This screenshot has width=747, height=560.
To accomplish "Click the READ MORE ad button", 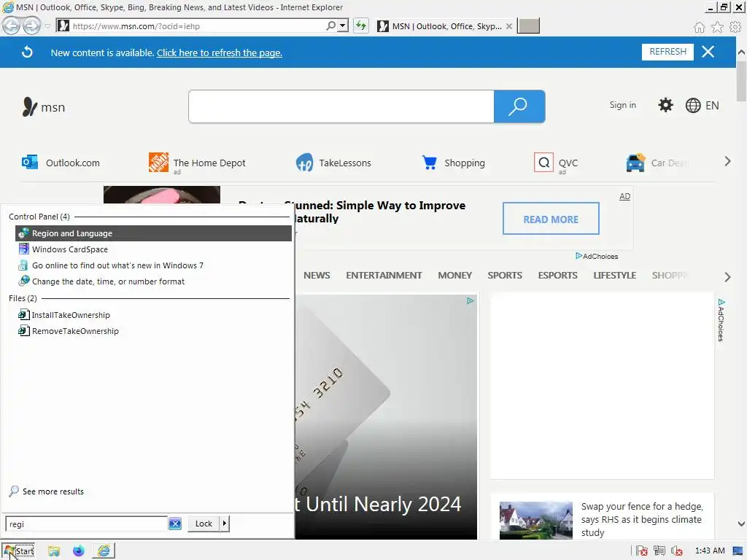I will click(551, 219).
